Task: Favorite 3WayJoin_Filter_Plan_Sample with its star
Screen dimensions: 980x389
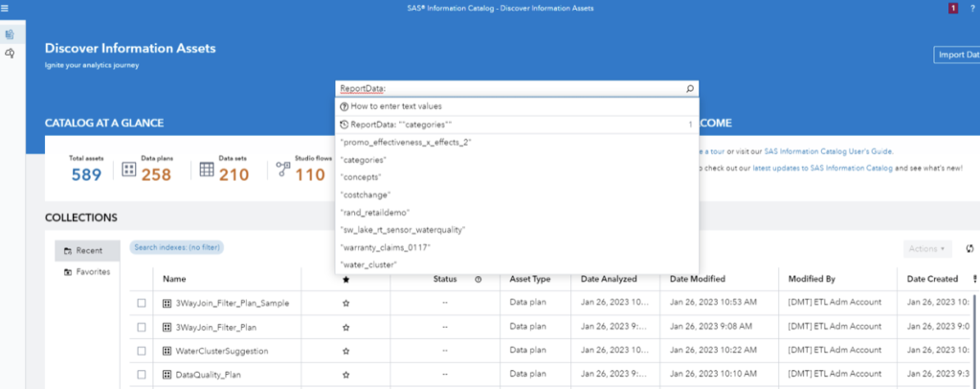Action: (x=345, y=303)
